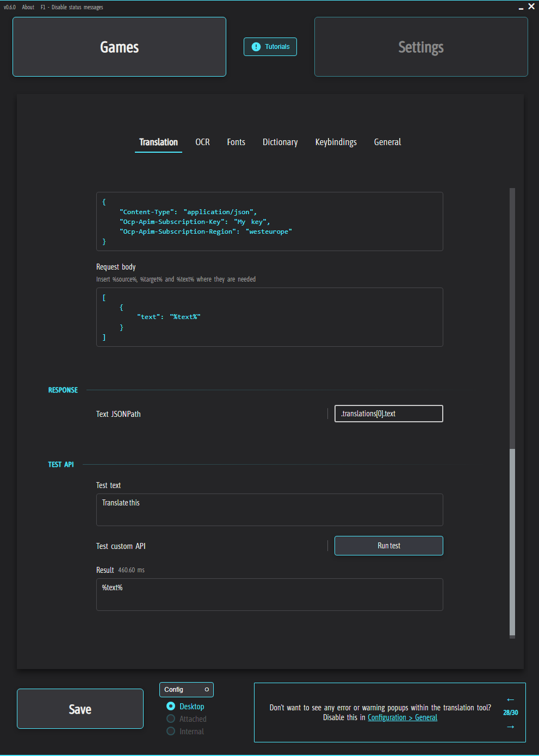This screenshot has height=756, width=539.
Task: Click the About menu item
Action: [28, 7]
